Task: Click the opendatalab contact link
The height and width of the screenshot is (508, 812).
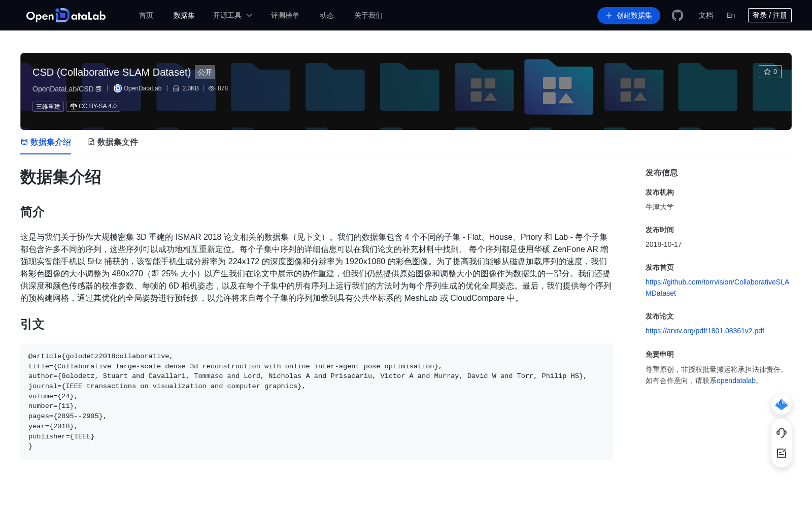Action: 736,380
